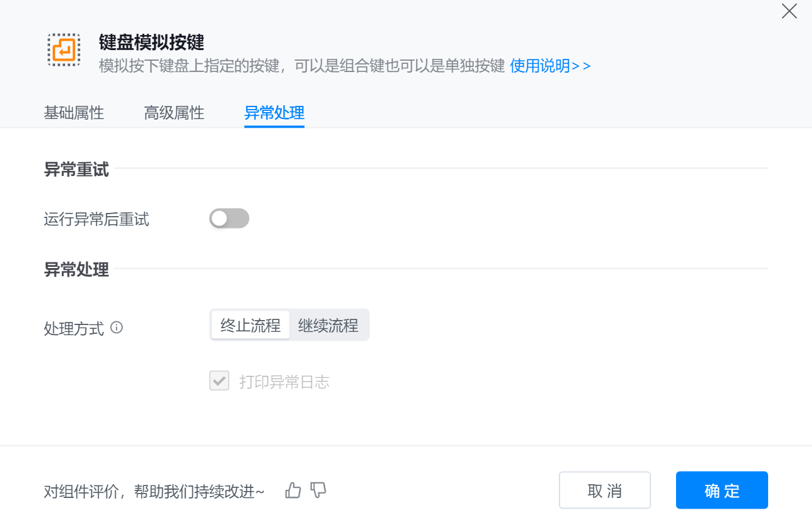
Task: Click the 打印异常日志 label text
Action: (284, 381)
